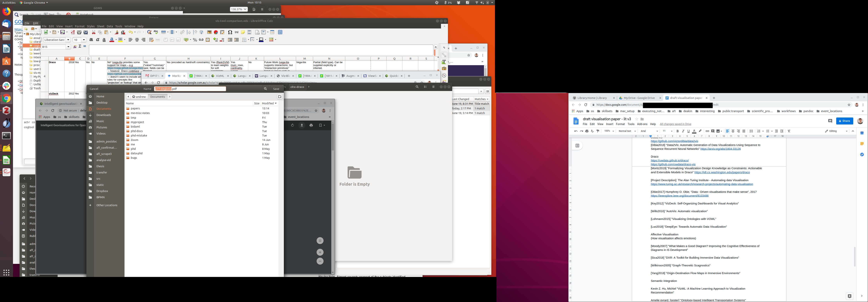Toggle Bold in the Google Docs toolbar
Image resolution: width=868 pixels, height=302 pixels.
(x=678, y=131)
